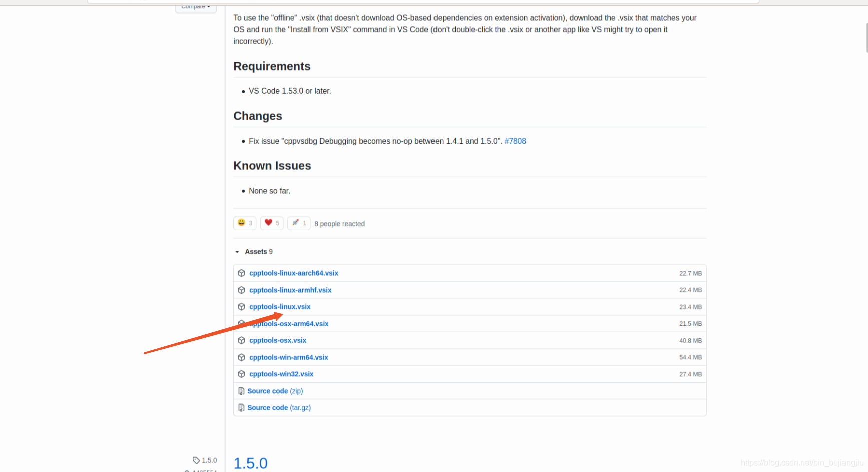Click the '8 people reacted' text
Viewport: 868px width, 472px height.
tap(339, 224)
